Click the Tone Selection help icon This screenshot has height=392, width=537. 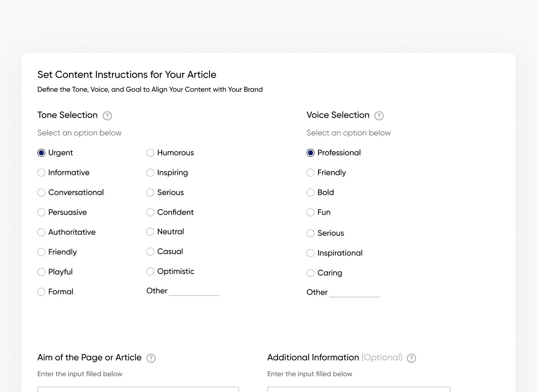coord(107,116)
